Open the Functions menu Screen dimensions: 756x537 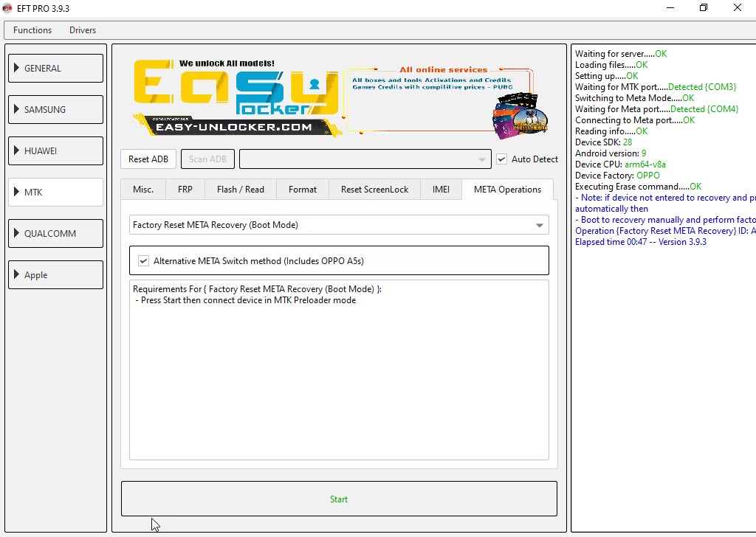click(x=32, y=30)
